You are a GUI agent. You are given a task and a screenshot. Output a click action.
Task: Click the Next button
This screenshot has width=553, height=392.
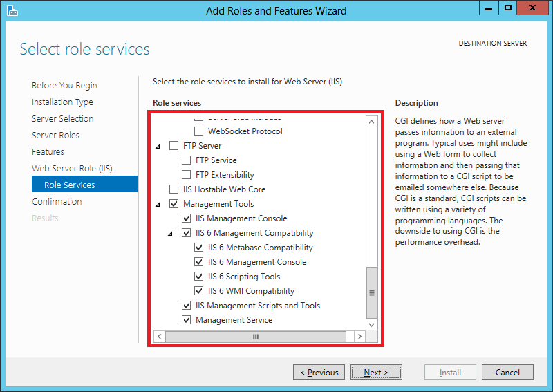click(376, 372)
